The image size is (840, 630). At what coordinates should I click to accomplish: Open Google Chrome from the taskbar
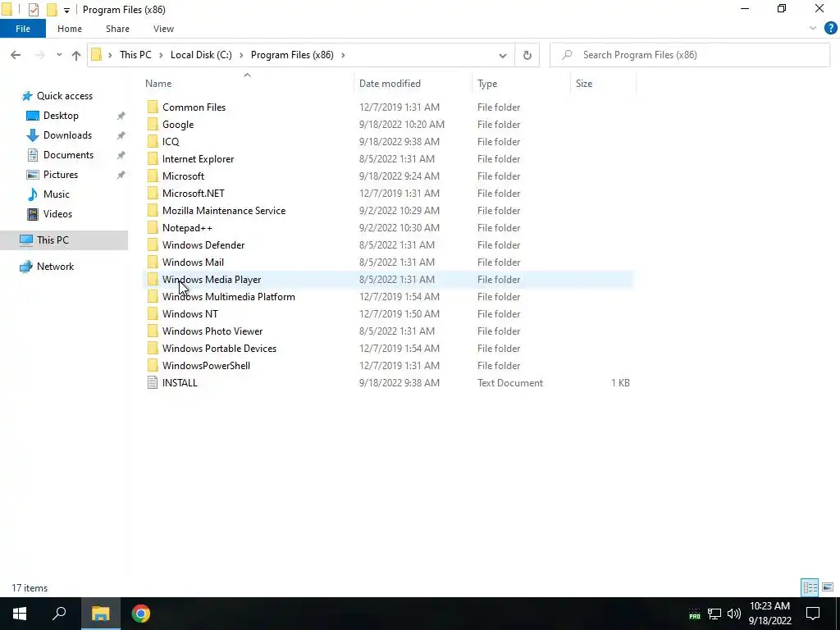click(x=141, y=614)
